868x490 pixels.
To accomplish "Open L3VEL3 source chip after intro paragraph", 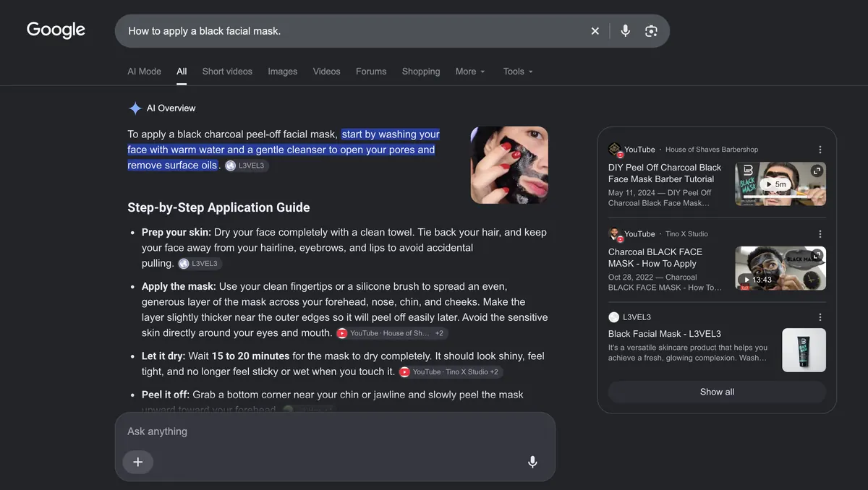I will point(247,166).
